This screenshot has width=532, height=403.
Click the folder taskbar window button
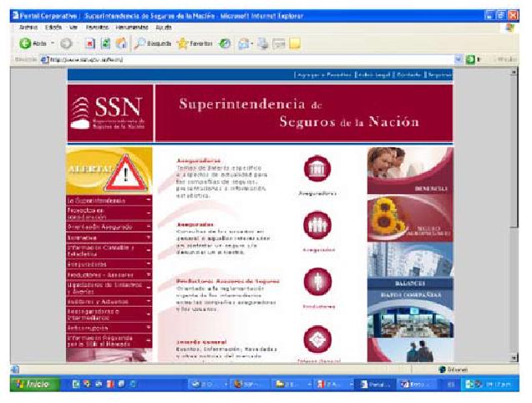tap(291, 385)
